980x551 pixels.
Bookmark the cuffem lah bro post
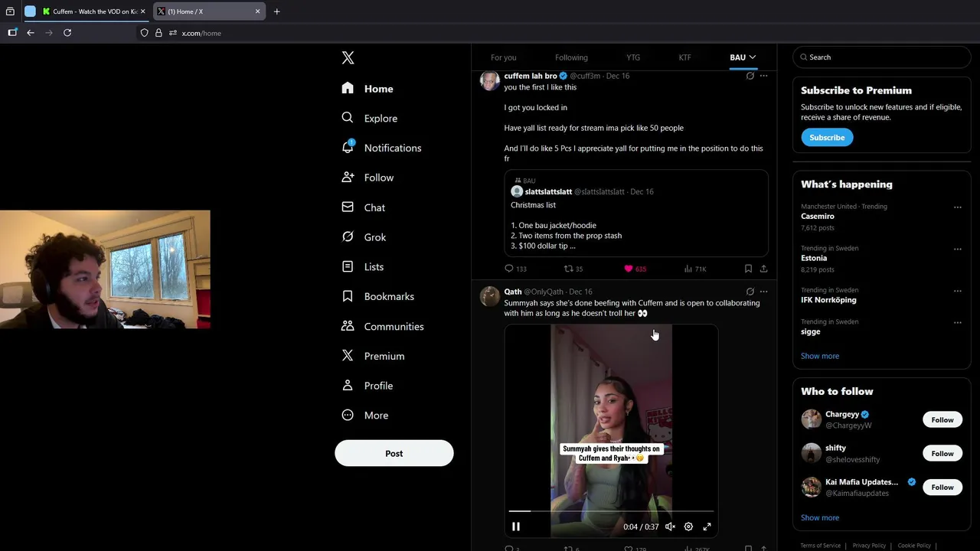pyautogui.click(x=748, y=269)
